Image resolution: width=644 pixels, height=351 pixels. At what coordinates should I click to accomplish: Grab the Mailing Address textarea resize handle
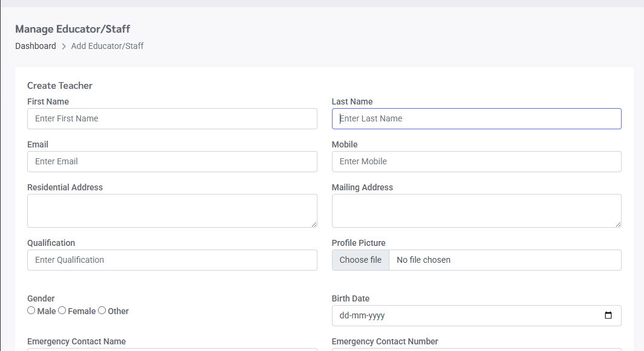click(x=617, y=224)
